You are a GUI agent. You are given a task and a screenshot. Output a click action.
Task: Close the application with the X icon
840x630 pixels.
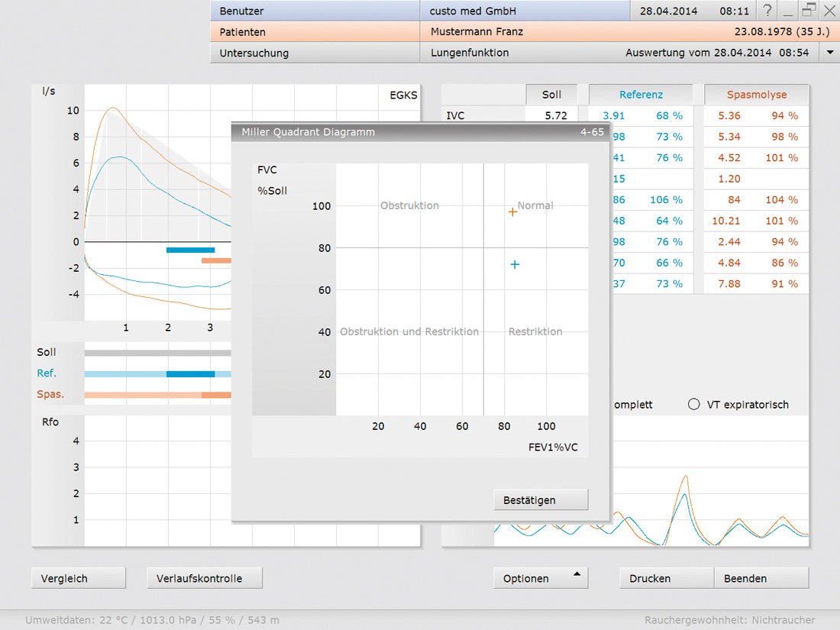(829, 11)
